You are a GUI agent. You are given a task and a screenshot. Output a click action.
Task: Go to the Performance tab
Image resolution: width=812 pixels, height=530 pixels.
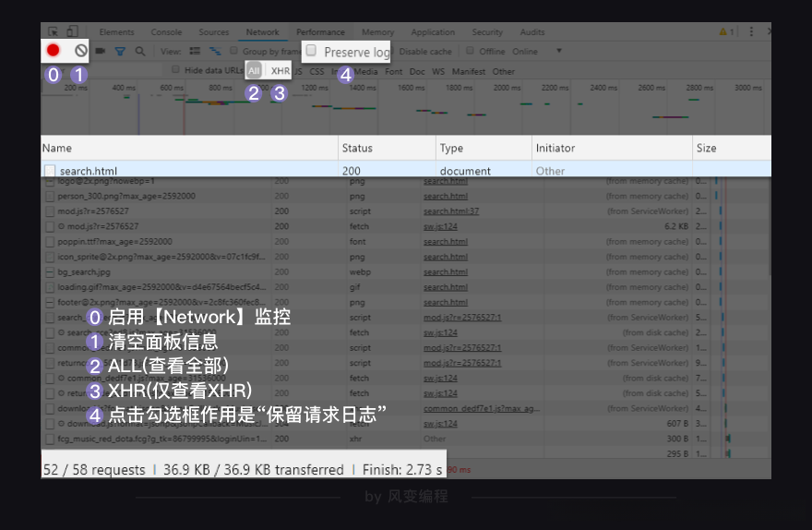pyautogui.click(x=320, y=32)
